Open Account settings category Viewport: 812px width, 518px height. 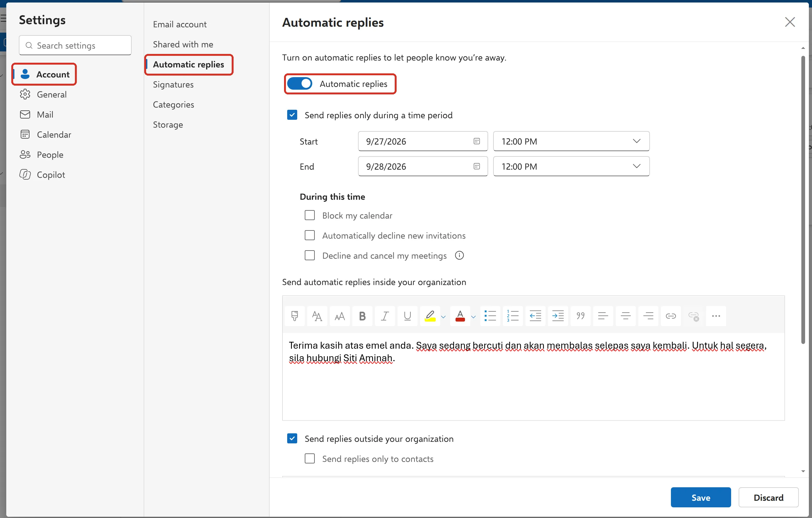tap(44, 74)
